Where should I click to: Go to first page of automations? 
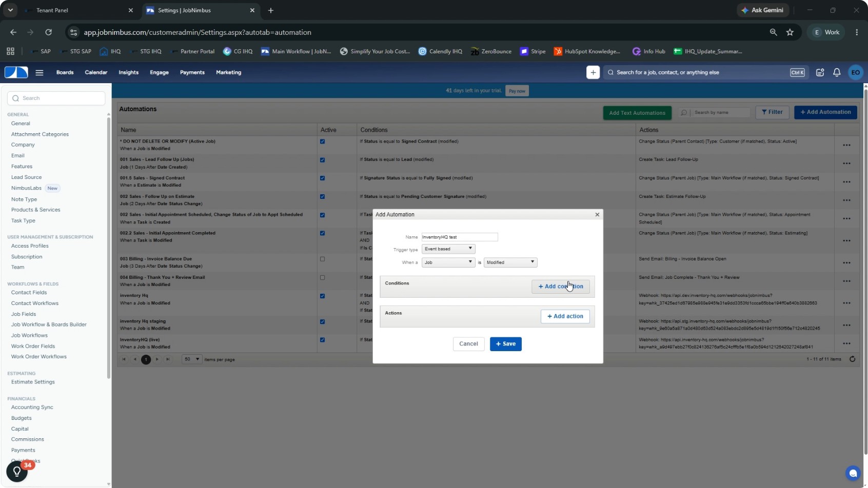click(x=124, y=359)
